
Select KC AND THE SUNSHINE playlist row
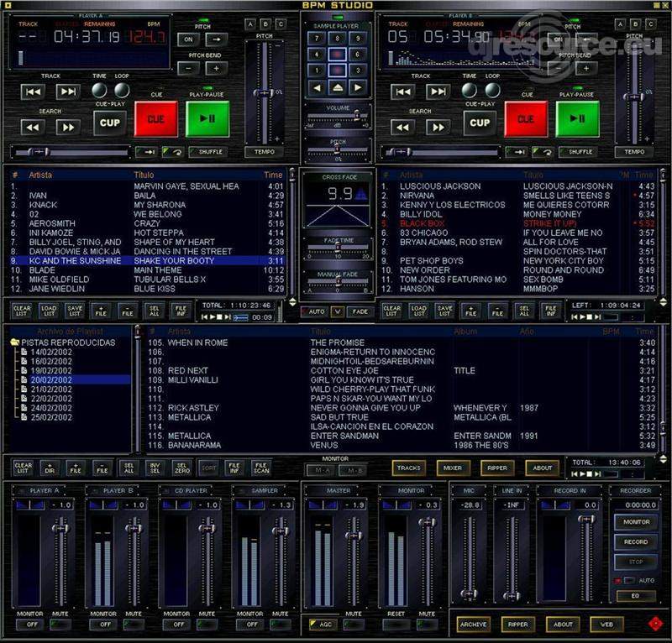pos(148,260)
